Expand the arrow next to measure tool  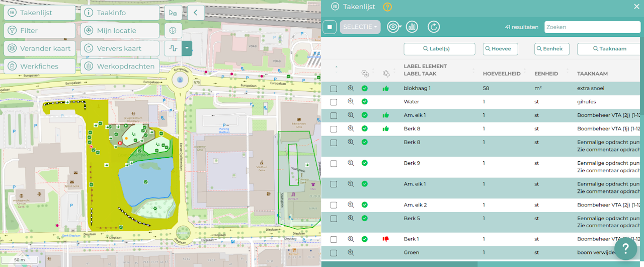187,48
